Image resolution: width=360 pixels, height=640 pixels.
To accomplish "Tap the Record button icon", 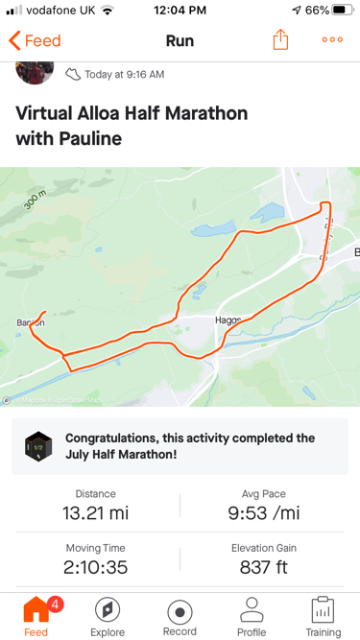I will pos(180,613).
